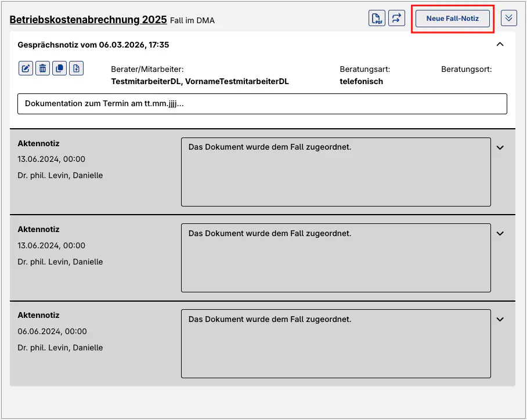Click the 'Berater/Mitarbeiter:' label
This screenshot has width=527, height=420.
tap(147, 70)
